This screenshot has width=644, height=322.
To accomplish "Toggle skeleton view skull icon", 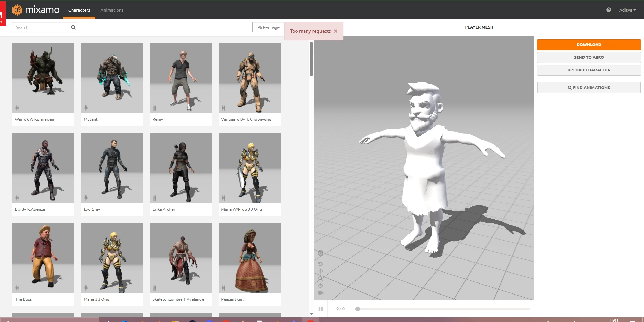I will click(x=320, y=253).
